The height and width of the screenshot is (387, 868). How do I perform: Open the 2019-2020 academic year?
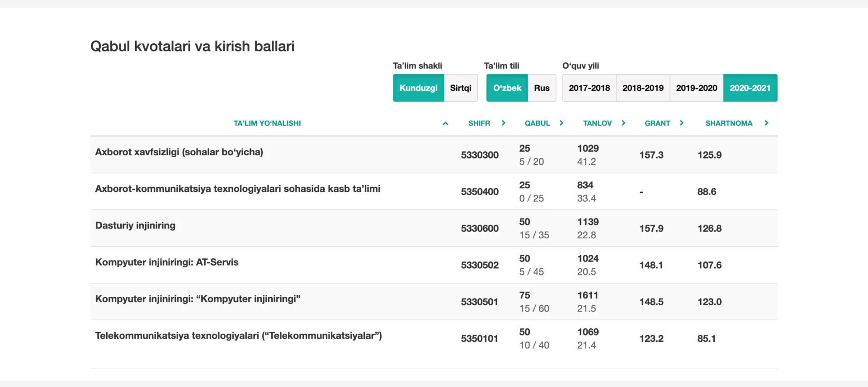click(x=697, y=88)
